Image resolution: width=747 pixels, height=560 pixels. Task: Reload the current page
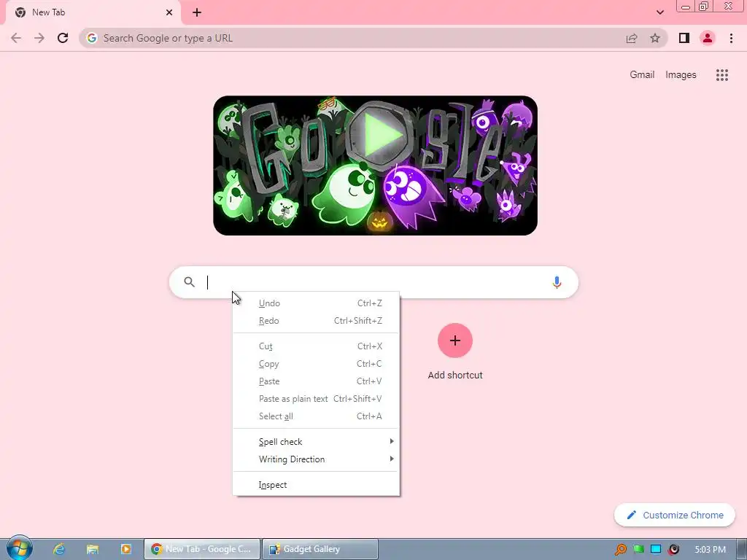click(x=63, y=38)
